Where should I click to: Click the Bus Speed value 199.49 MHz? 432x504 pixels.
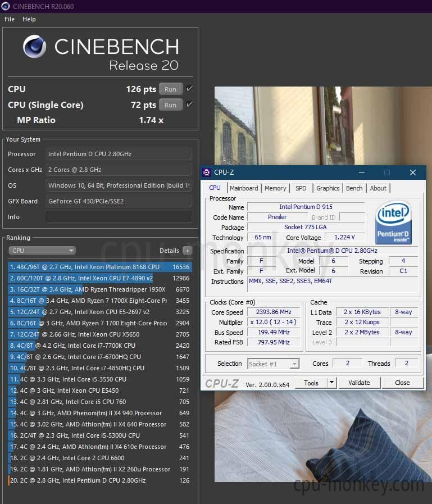274,333
